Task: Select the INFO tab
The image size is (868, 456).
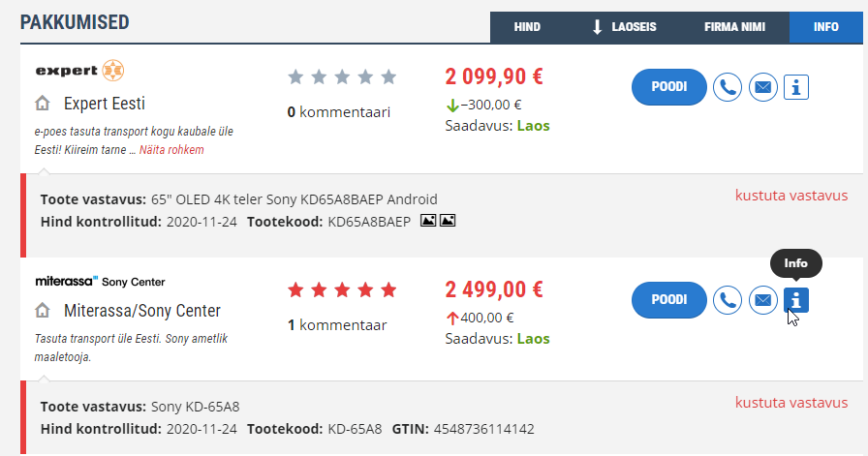Action: pos(825,27)
